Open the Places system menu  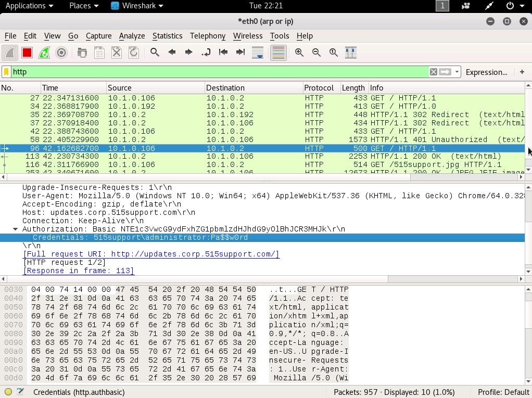tap(84, 6)
